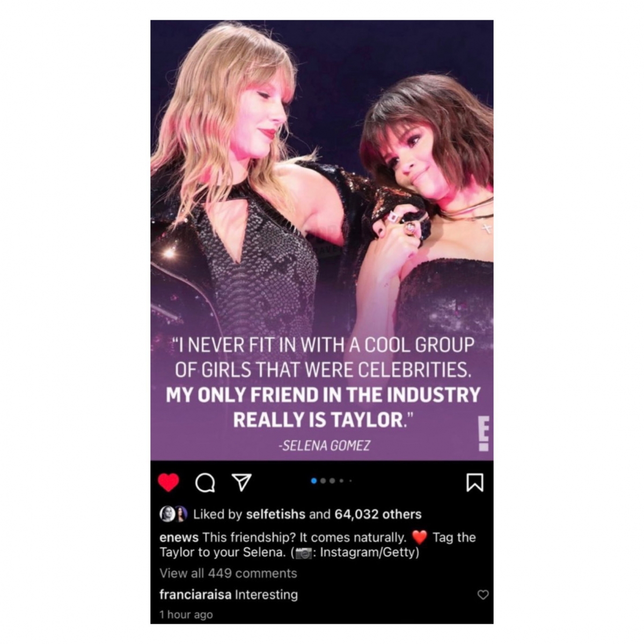View all 449 comments

point(228,573)
